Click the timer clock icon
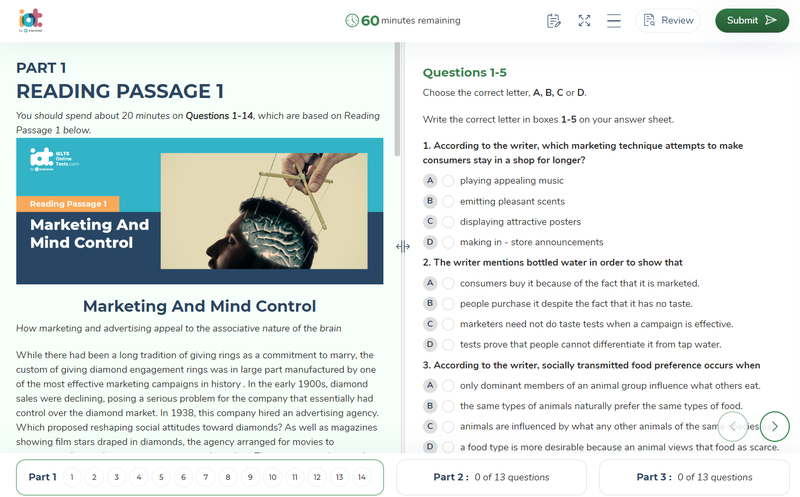This screenshot has height=497, width=800. coord(352,21)
